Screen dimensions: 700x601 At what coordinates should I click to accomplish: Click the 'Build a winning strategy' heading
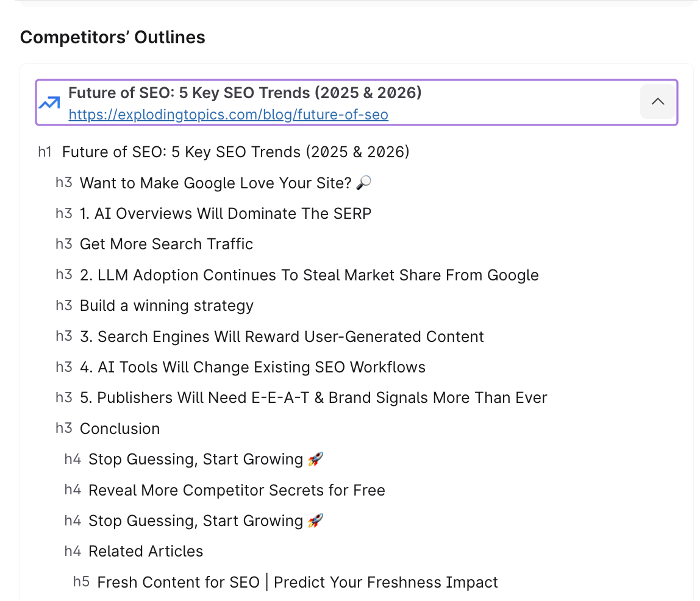(x=166, y=305)
